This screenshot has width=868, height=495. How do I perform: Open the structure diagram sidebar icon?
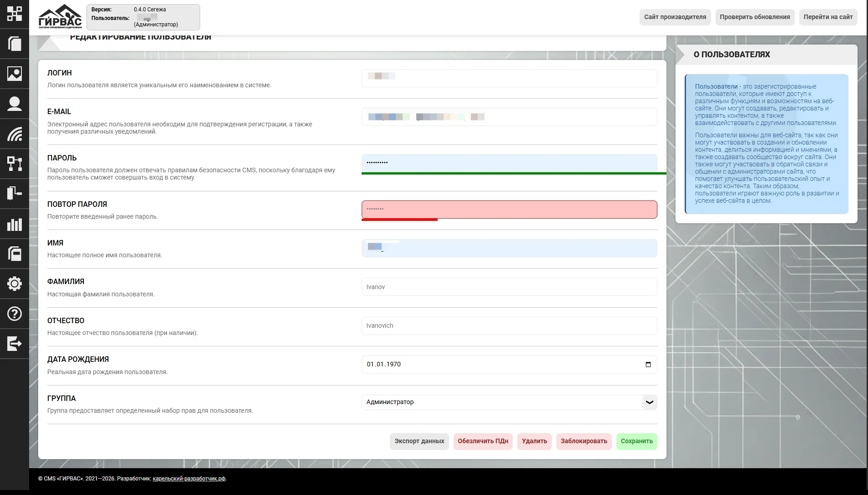pyautogui.click(x=15, y=164)
